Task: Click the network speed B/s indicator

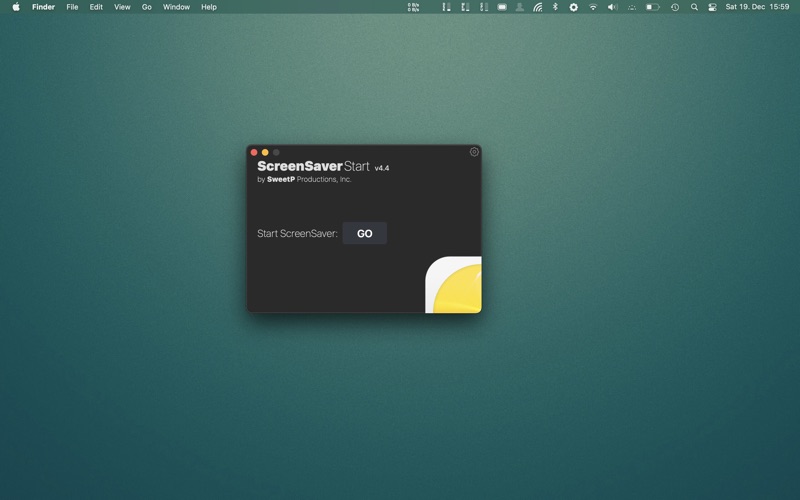Action: coord(413,7)
